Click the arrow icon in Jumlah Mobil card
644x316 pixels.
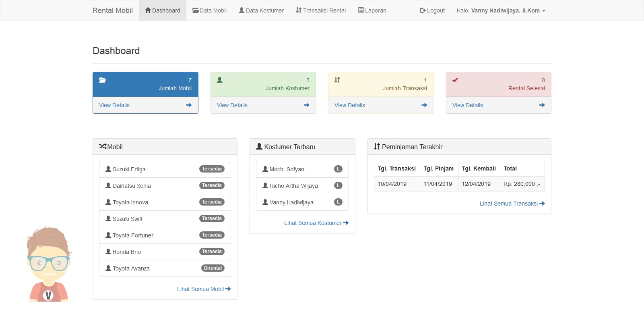pos(189,105)
